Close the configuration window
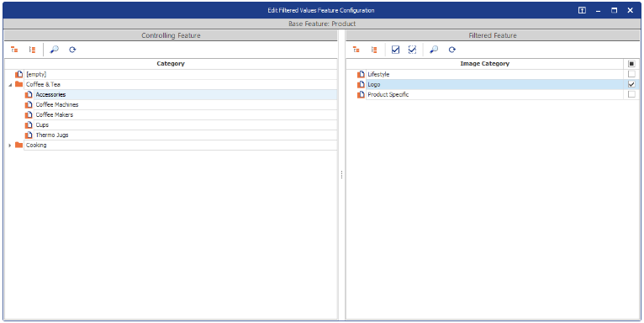 [x=630, y=10]
